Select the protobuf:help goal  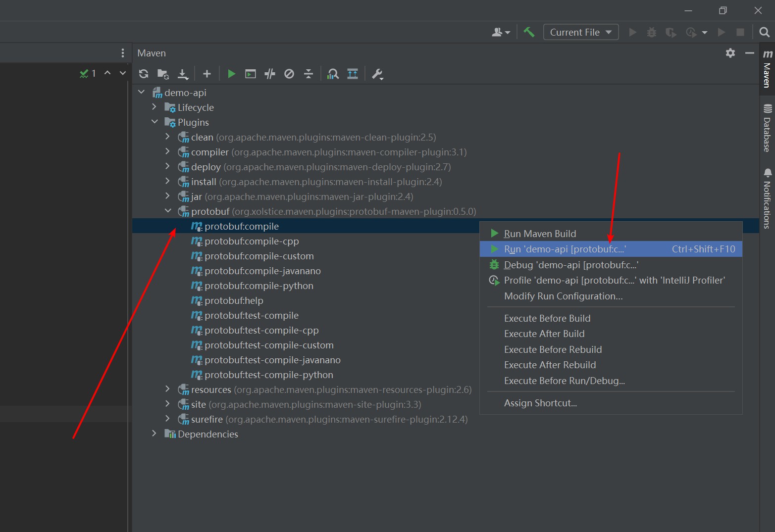tap(227, 300)
